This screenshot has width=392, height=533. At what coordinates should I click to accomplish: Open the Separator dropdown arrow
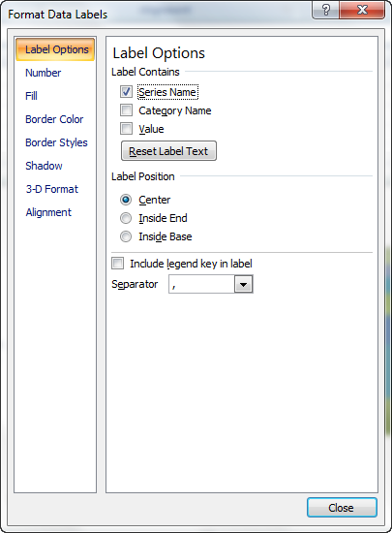click(243, 284)
